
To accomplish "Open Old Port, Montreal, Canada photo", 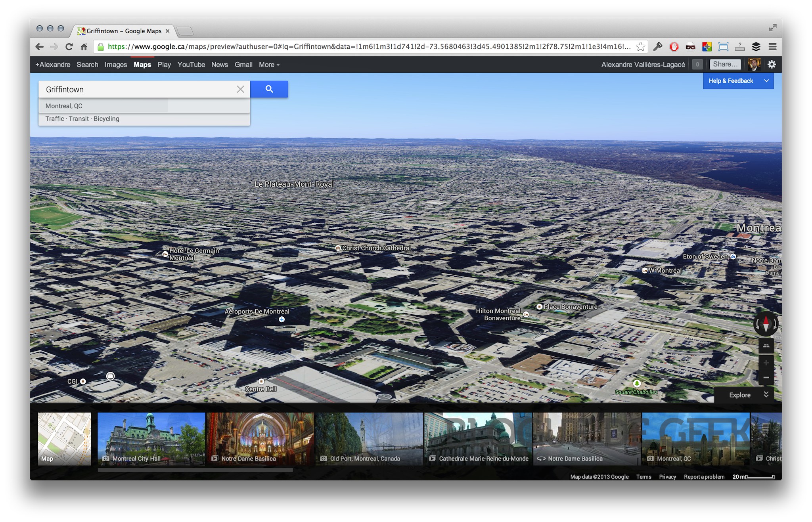I will coord(369,438).
